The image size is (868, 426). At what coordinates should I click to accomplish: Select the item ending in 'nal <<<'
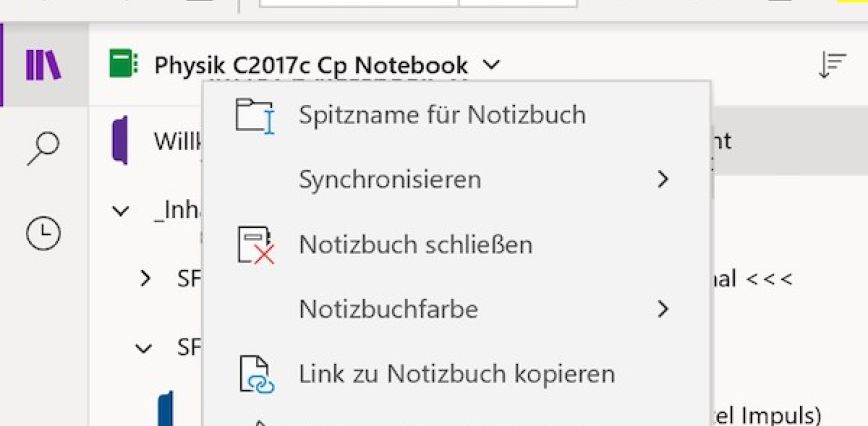coord(750,279)
